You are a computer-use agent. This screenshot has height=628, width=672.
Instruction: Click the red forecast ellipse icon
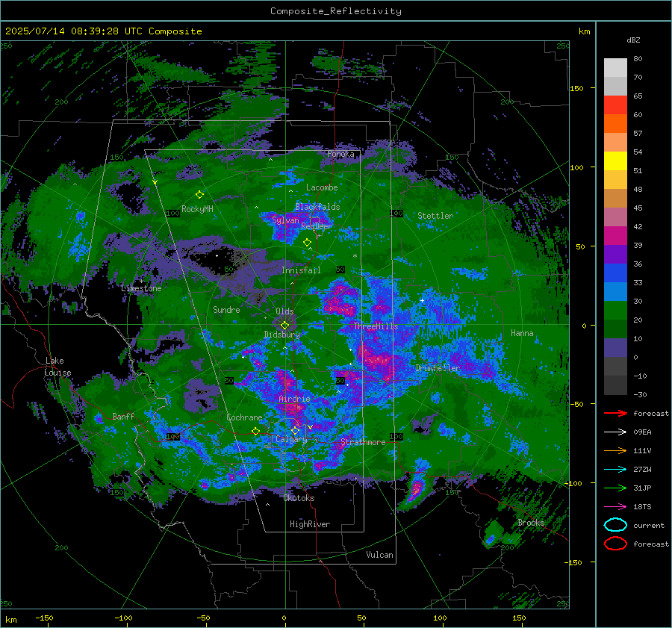pos(615,544)
